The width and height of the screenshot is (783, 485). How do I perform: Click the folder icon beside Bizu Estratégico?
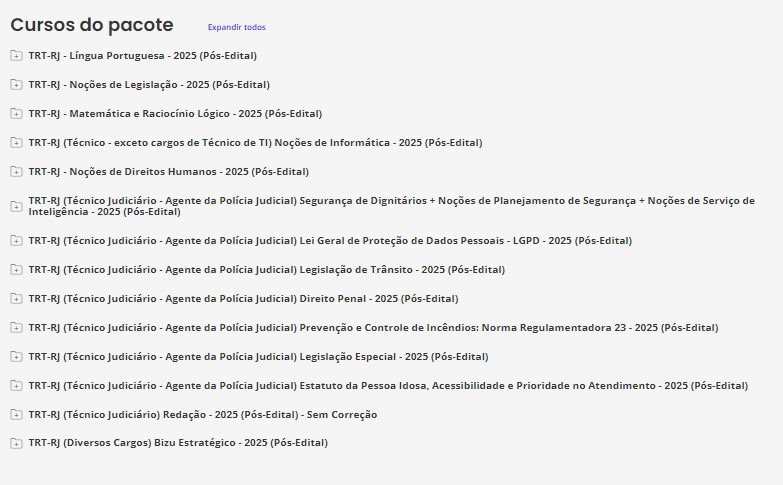16,443
